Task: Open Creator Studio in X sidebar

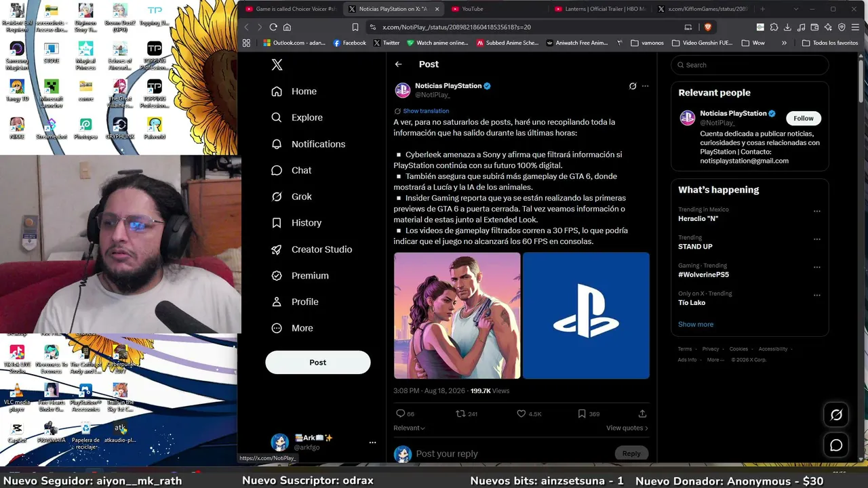Action: [x=312, y=249]
